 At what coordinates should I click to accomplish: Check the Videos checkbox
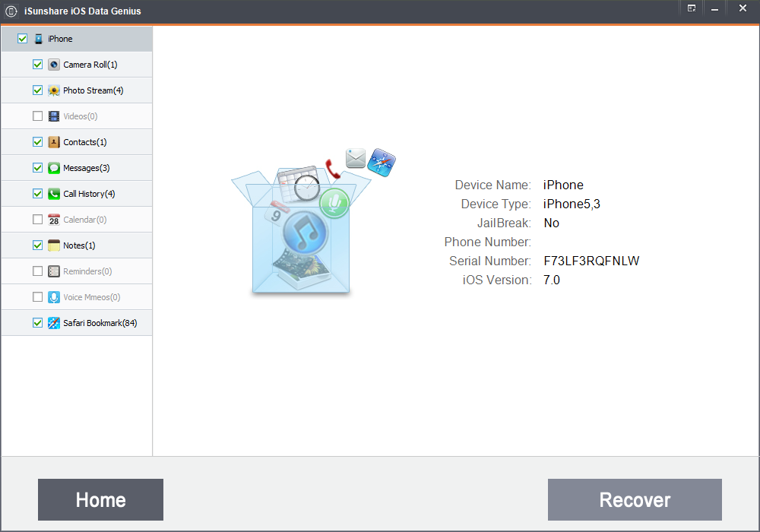tap(37, 116)
